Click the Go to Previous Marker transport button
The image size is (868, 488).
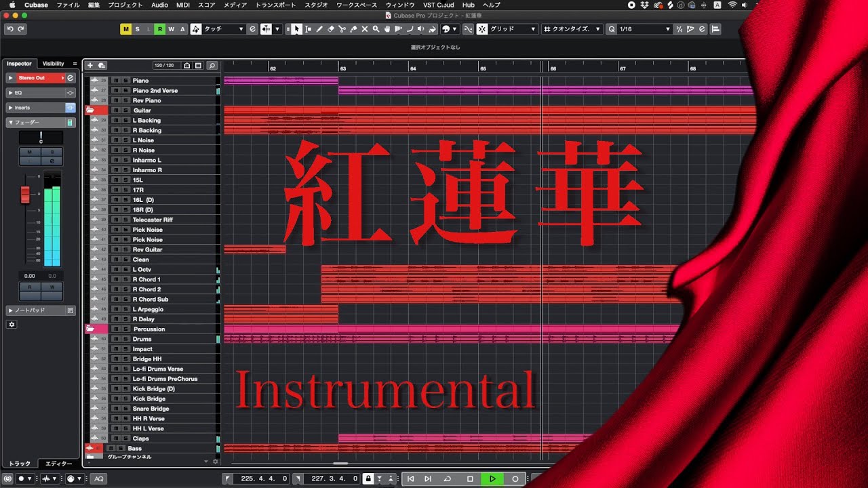click(x=410, y=479)
